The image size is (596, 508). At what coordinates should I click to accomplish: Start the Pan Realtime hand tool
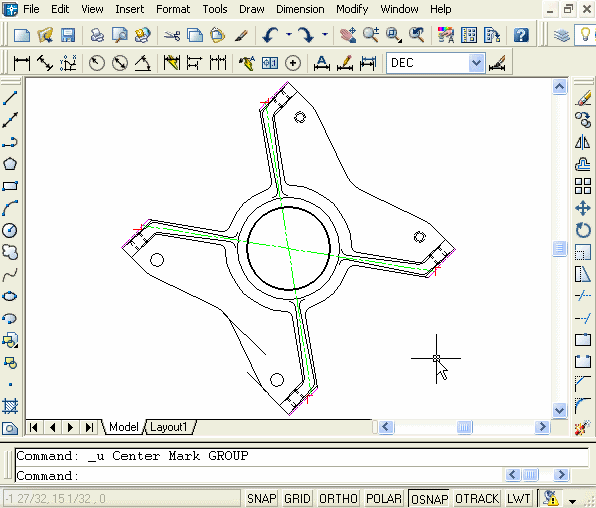(x=348, y=35)
